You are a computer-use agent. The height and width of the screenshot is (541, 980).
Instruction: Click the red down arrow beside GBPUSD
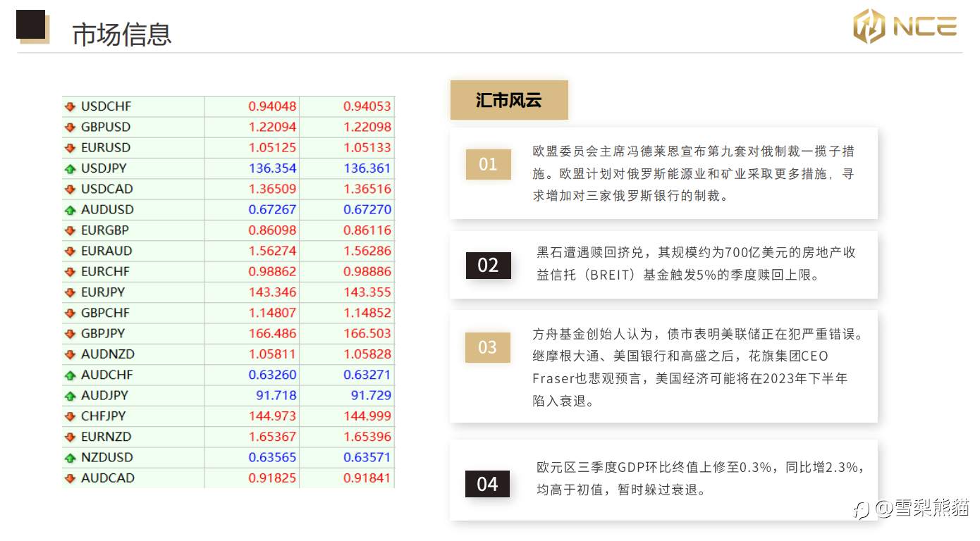pos(70,128)
